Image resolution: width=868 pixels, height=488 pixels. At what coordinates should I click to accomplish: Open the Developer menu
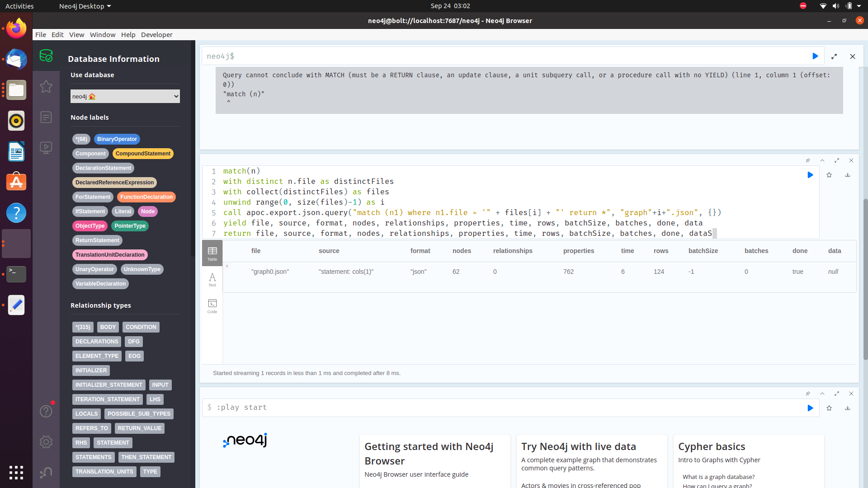[156, 35]
